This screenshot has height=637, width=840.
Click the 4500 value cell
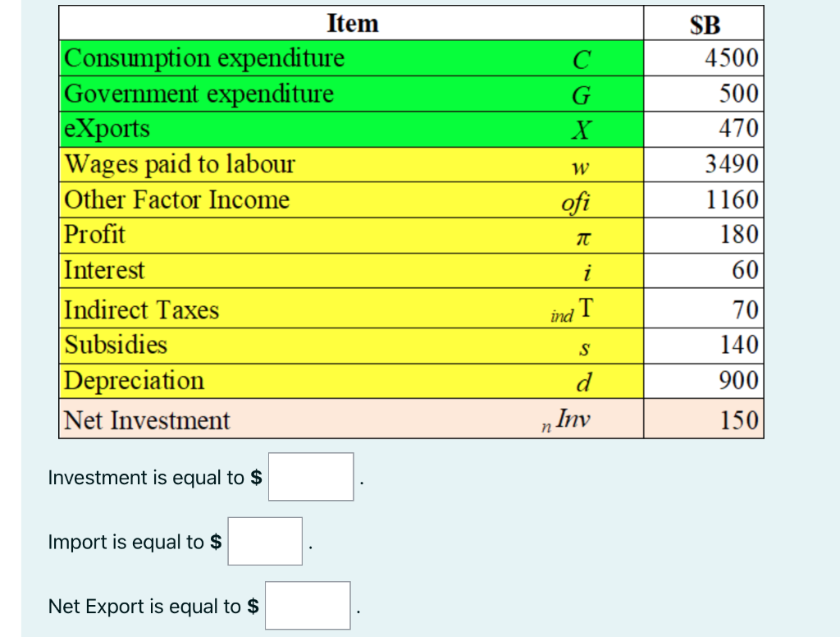point(703,58)
